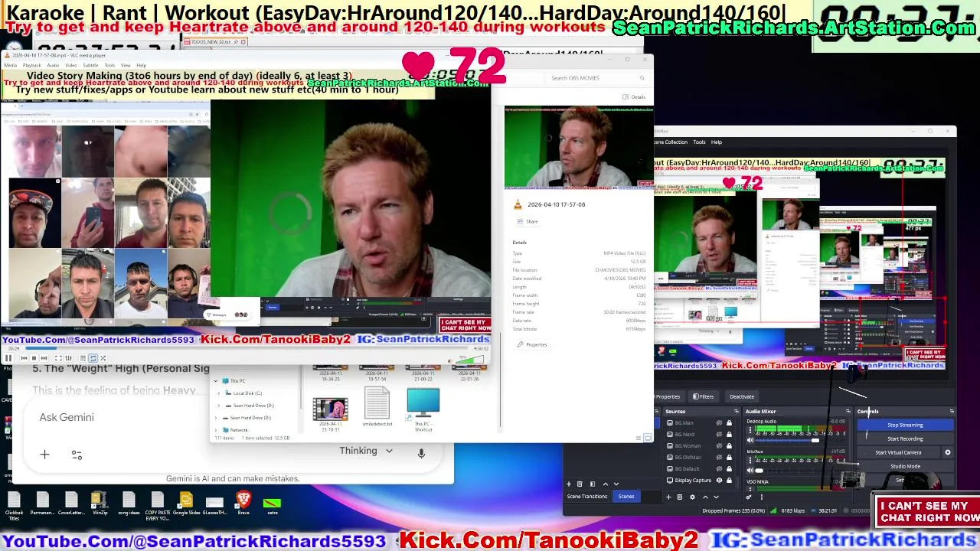Expand This PC in Explorer tree
This screenshot has width=980, height=551.
coord(216,381)
